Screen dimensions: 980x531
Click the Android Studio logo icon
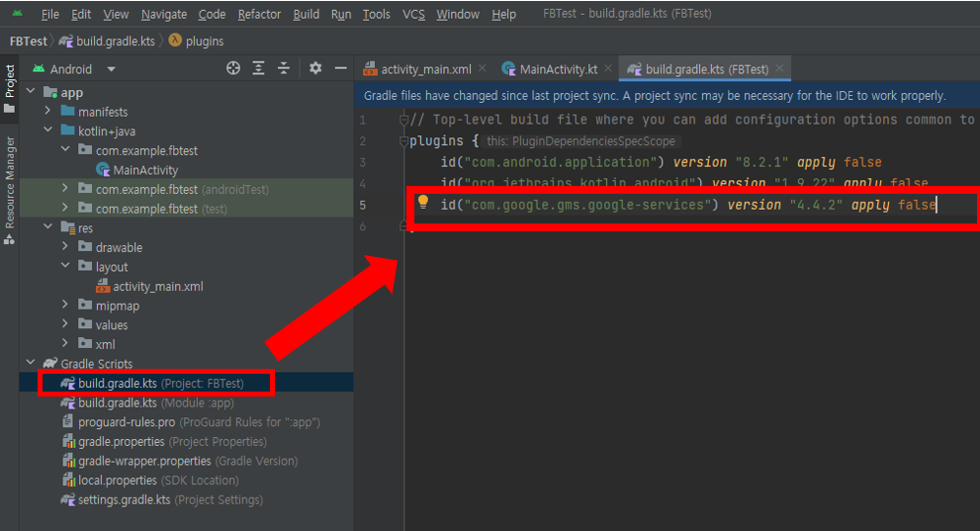coord(18,13)
